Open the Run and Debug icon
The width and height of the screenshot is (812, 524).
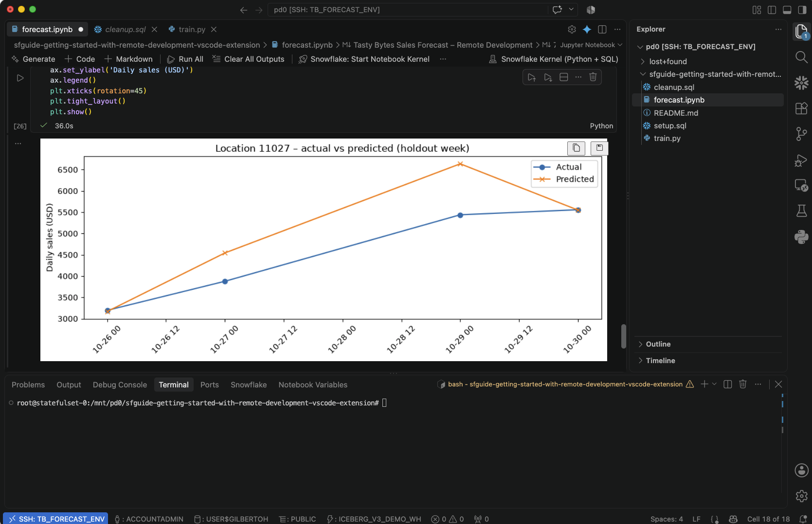pyautogui.click(x=801, y=160)
